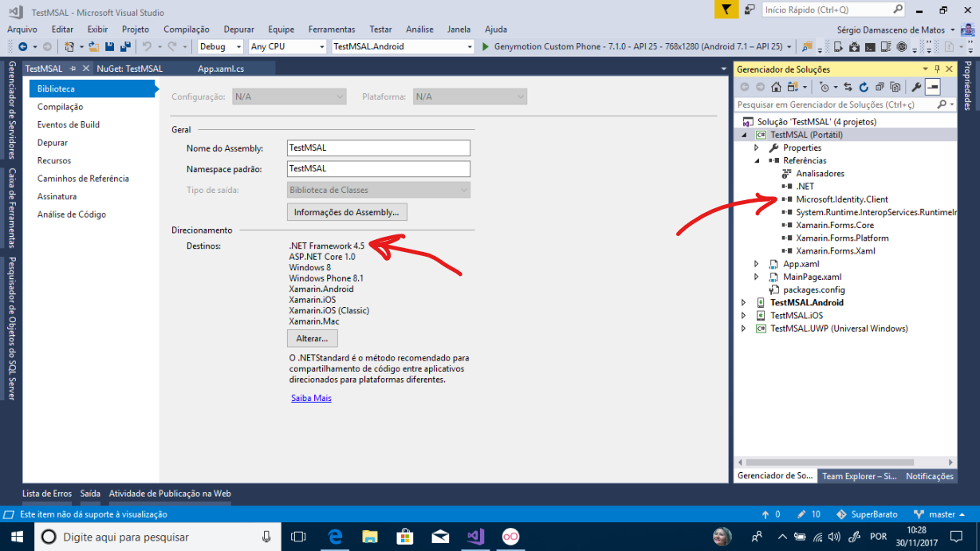Select the master branch in the status bar
Screen dimensions: 980x551
click(x=941, y=514)
